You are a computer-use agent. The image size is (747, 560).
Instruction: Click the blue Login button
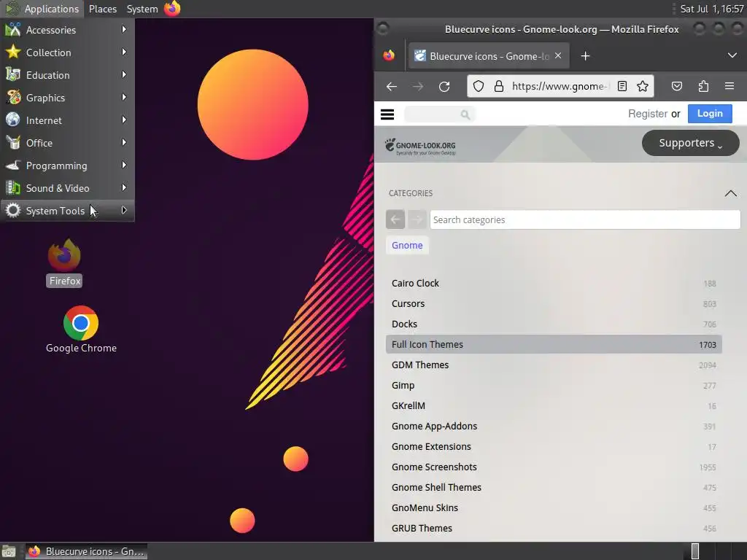pos(710,113)
